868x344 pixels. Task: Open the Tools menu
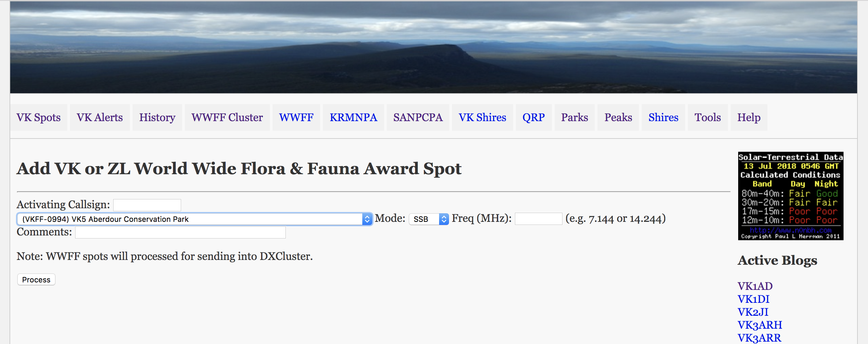pos(708,117)
